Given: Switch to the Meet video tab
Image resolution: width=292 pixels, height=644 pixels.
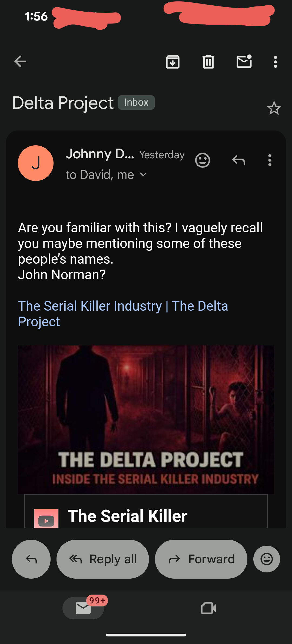Looking at the screenshot, I should pos(208,608).
